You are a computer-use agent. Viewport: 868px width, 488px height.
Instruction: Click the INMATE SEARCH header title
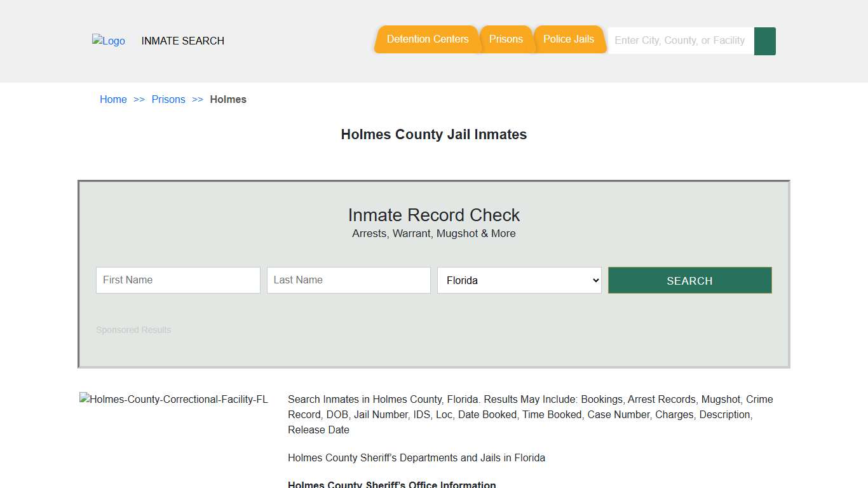[182, 41]
